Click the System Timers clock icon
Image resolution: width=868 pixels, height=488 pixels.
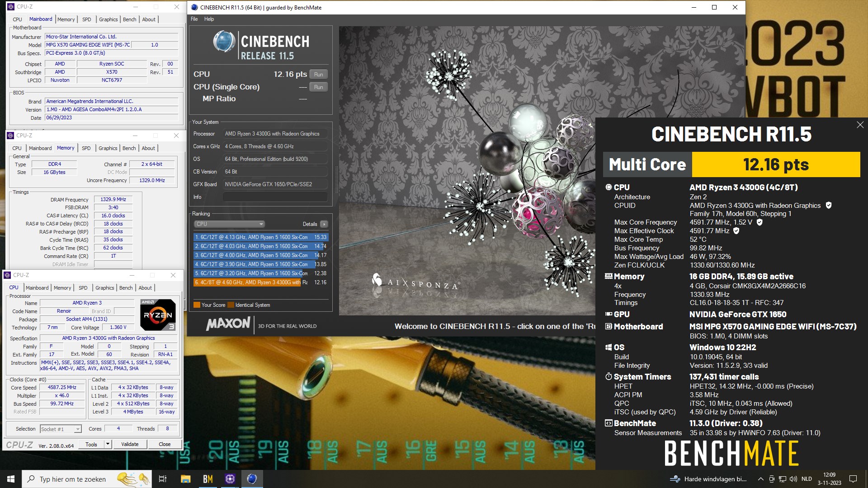point(609,376)
